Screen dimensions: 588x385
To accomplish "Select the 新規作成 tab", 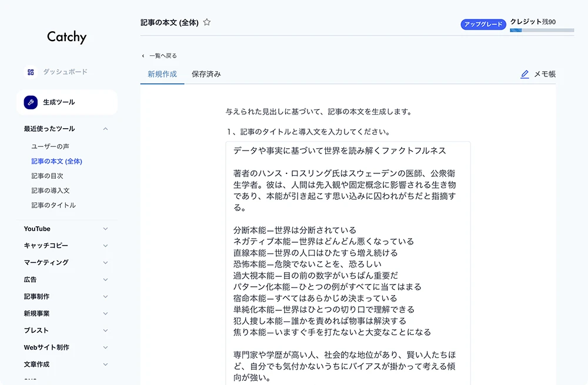I will tap(162, 74).
